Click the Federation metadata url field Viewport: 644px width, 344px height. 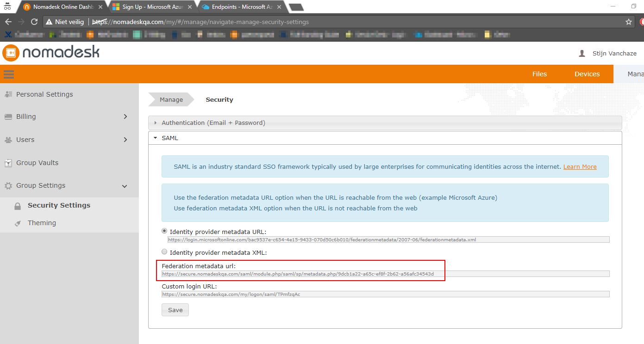pyautogui.click(x=385, y=274)
